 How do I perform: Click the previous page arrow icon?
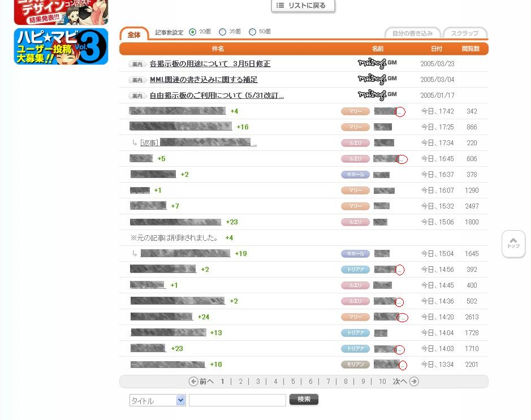coord(193,382)
